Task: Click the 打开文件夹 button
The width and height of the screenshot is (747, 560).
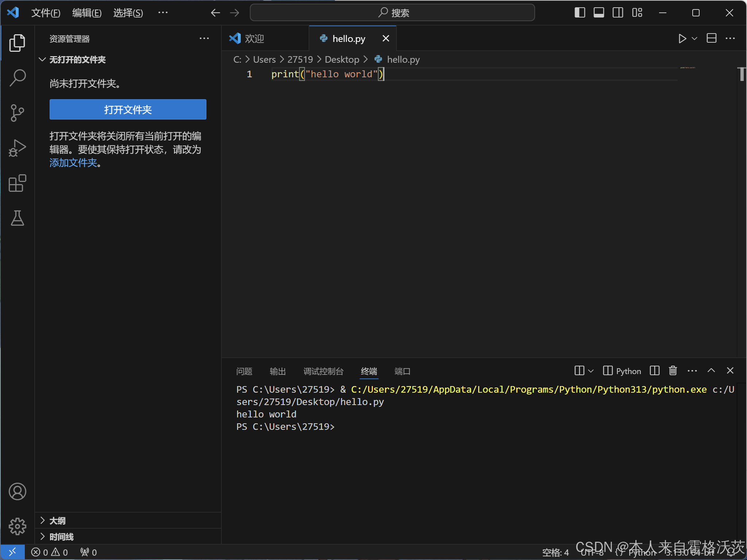Action: click(x=128, y=109)
